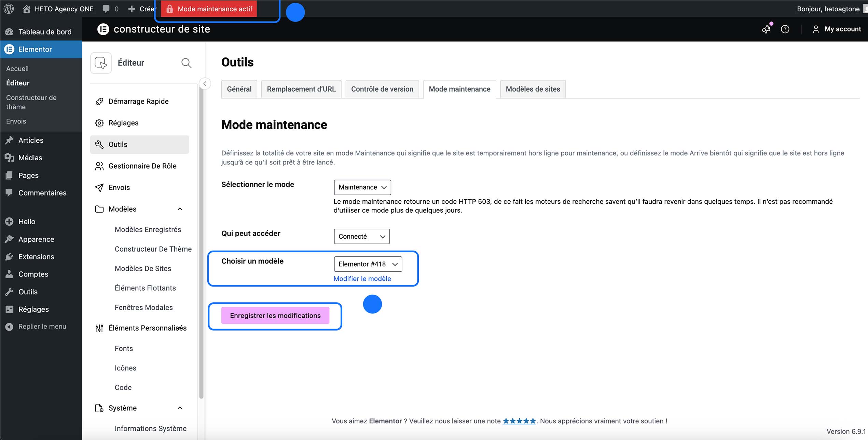Collapse the Modèles section in the sidebar
Image resolution: width=868 pixels, height=440 pixels.
[180, 209]
